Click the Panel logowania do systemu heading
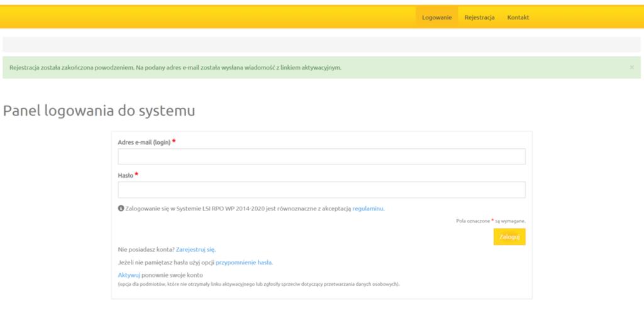This screenshot has height=309, width=644. 99,111
